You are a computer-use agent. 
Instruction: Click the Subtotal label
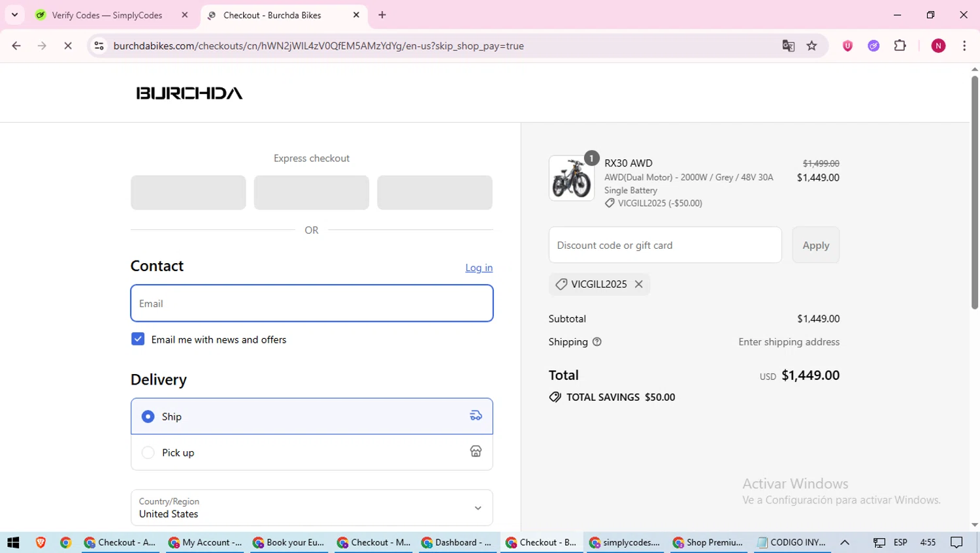click(x=567, y=319)
